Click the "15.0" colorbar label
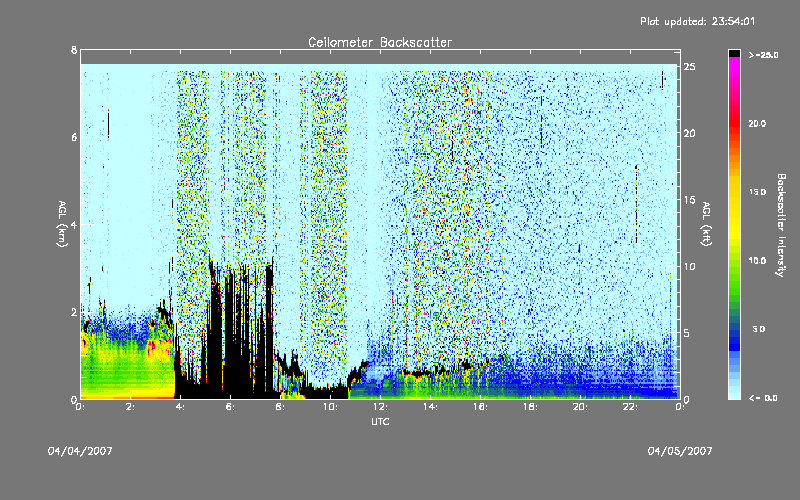The height and width of the screenshot is (500, 800). (757, 192)
